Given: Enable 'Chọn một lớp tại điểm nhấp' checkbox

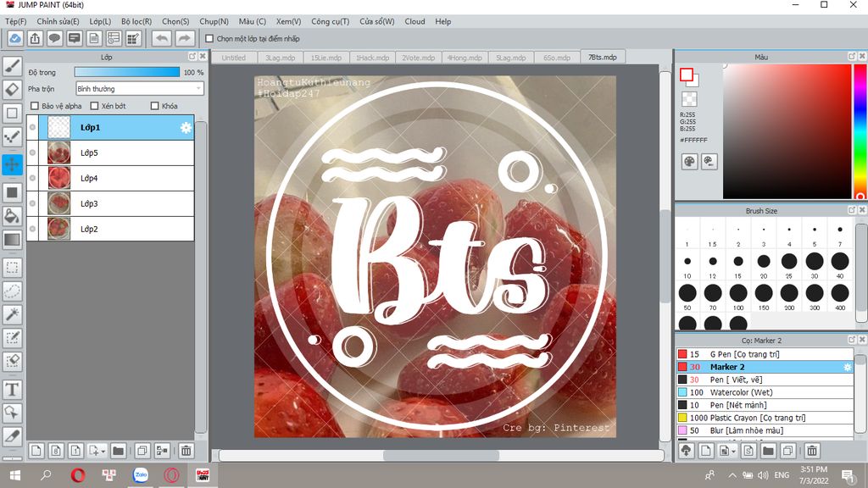Looking at the screenshot, I should (x=209, y=39).
